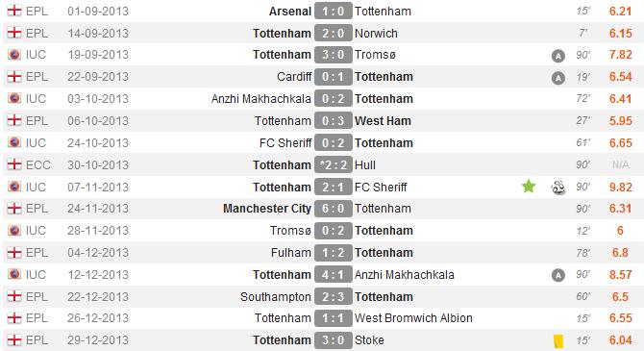This screenshot has height=351, width=644.
Task: Click the assist icon in Tromsø 3:0 row
Action: 558,56
